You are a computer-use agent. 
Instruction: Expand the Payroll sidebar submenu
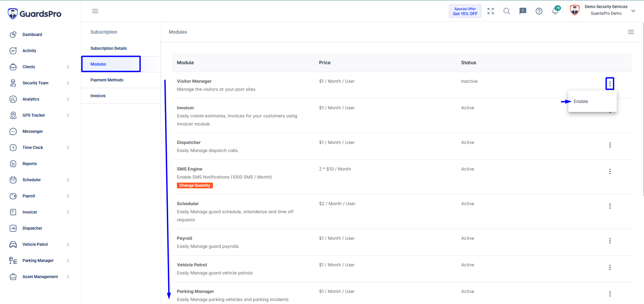click(x=68, y=196)
